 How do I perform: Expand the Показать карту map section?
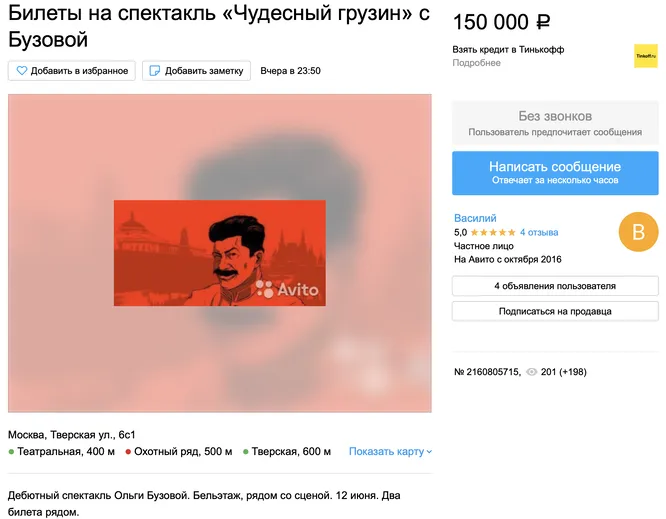[x=390, y=451]
